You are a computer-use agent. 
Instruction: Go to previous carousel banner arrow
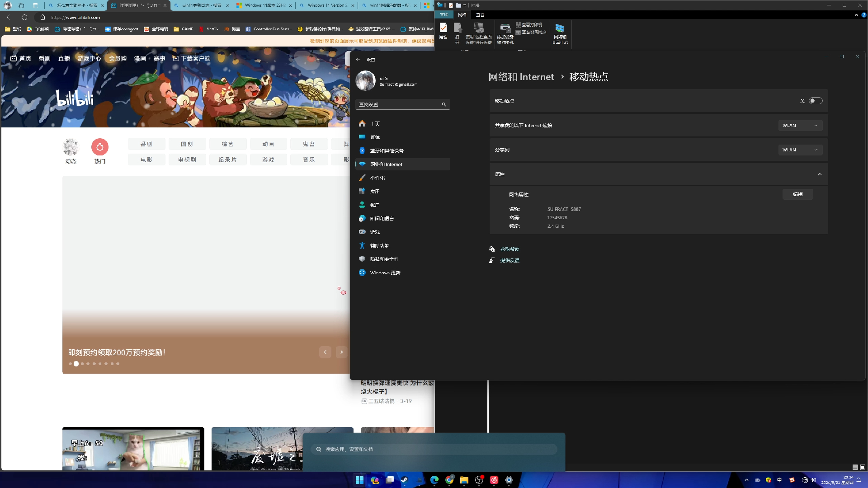click(x=325, y=352)
